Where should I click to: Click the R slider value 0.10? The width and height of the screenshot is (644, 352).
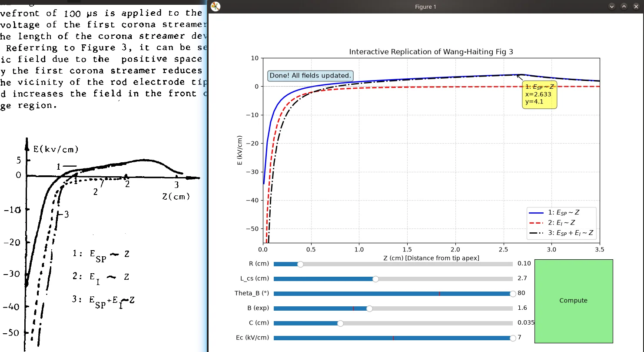(x=524, y=264)
